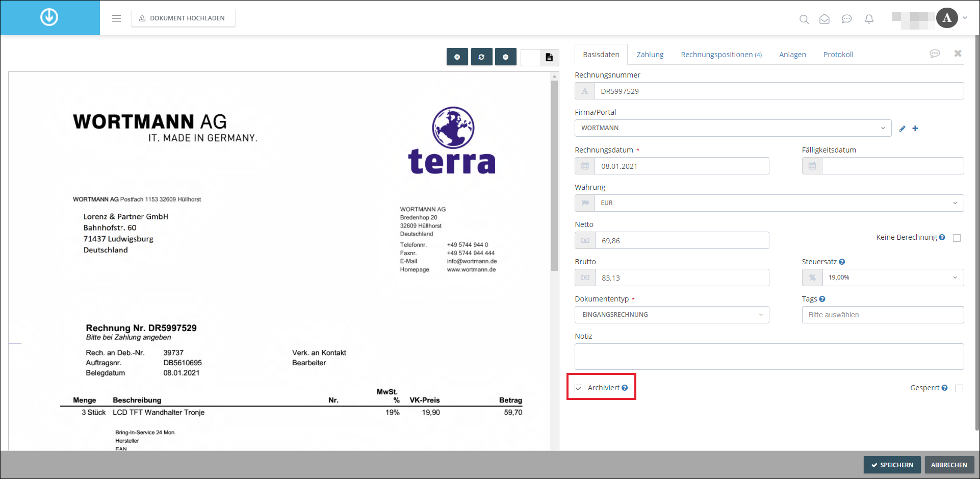Reset document view with refresh button
This screenshot has height=479, width=980.
(x=482, y=57)
